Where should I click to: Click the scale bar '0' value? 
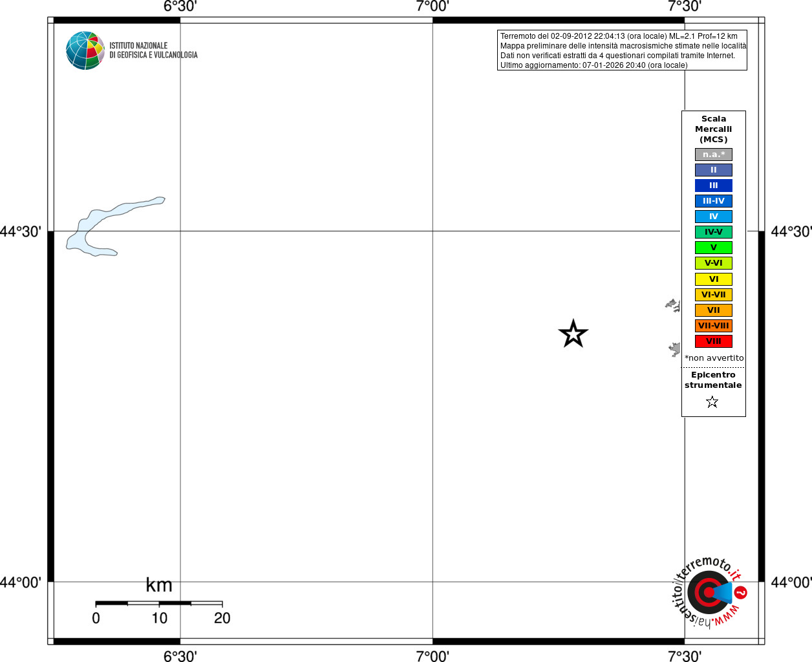[x=96, y=618]
